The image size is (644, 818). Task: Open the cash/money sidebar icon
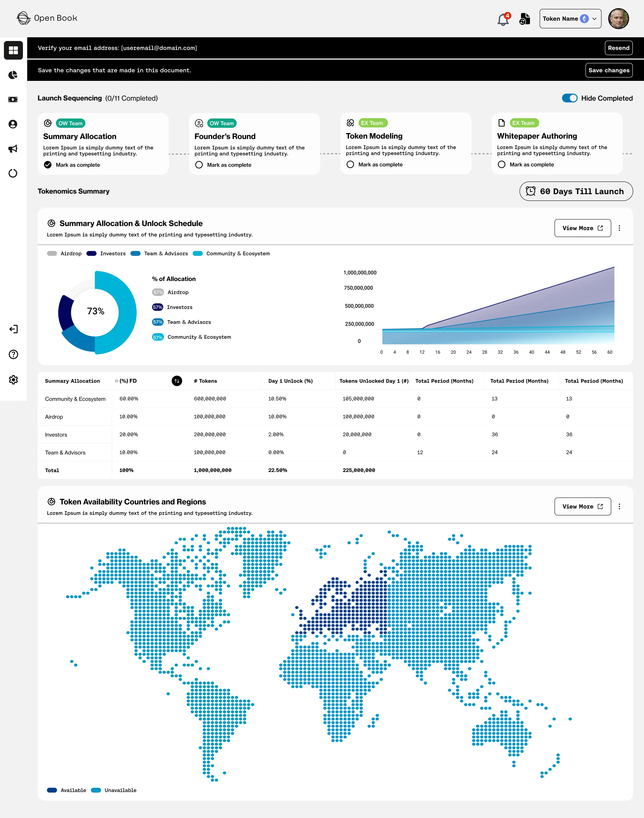coord(13,100)
